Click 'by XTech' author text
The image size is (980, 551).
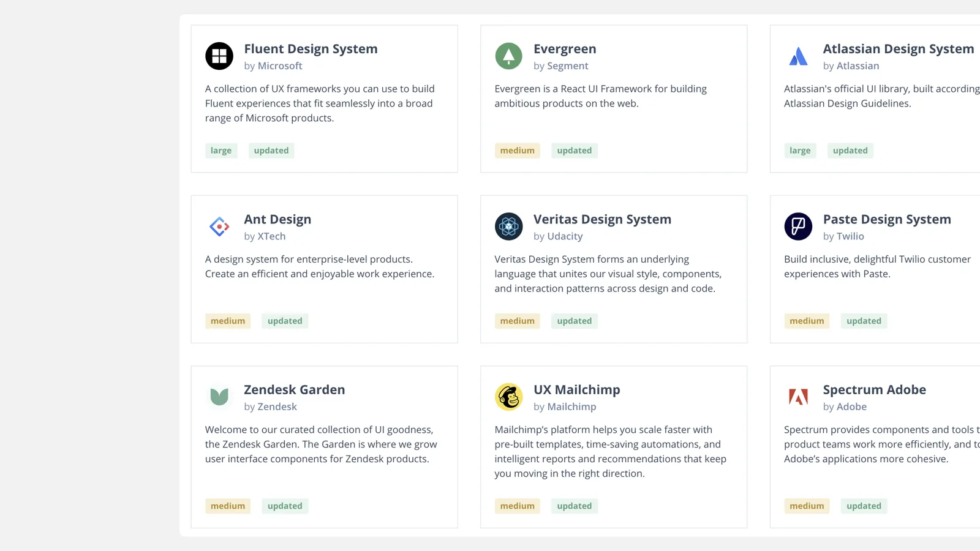(x=265, y=236)
